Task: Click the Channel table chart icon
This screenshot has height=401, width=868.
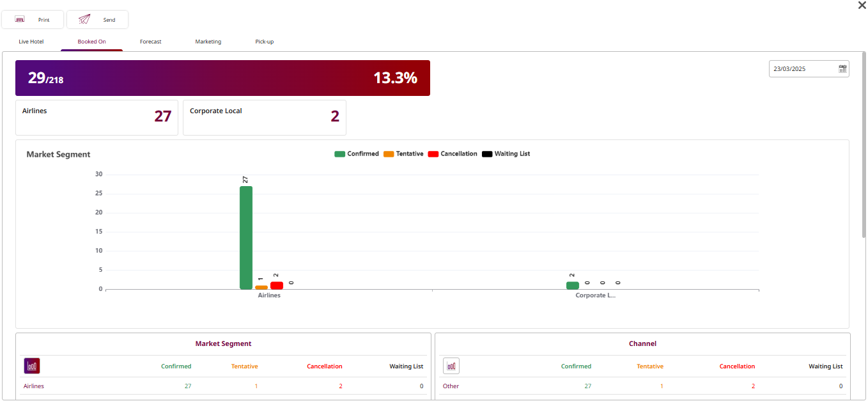Action: (x=451, y=366)
